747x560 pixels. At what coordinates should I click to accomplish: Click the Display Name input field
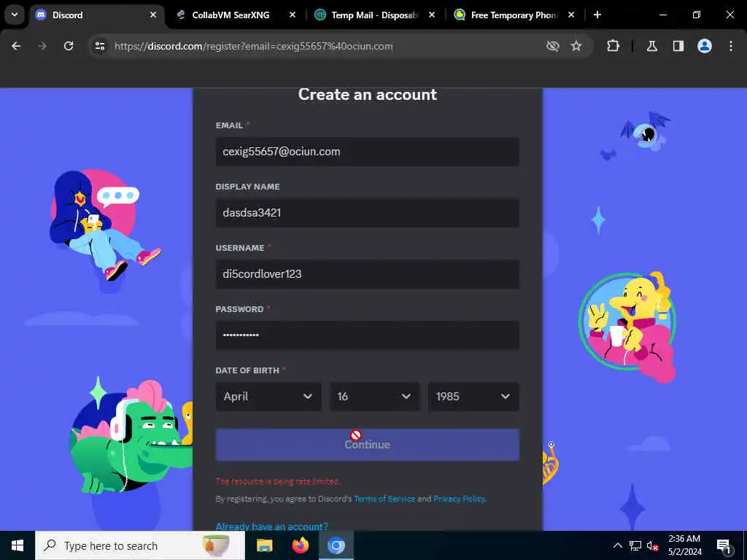click(x=368, y=213)
